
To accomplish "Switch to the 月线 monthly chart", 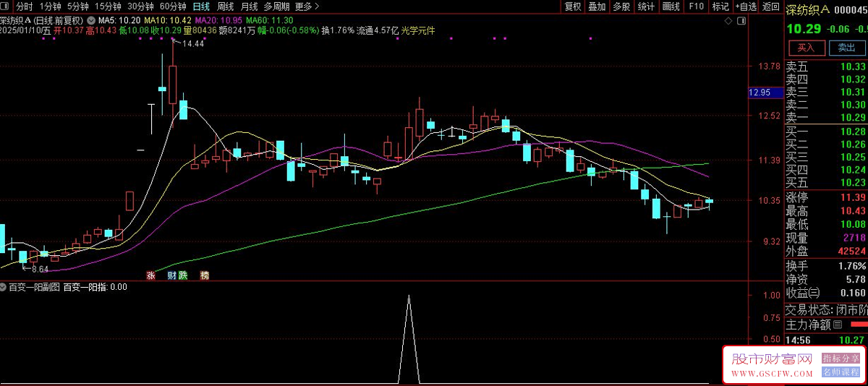I will 249,7.
